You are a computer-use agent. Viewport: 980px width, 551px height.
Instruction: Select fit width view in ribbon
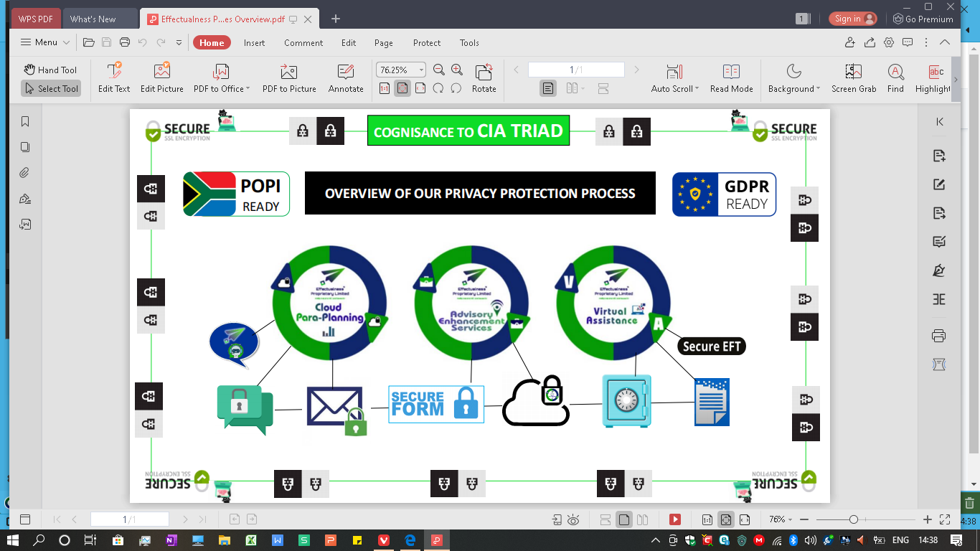coord(420,88)
